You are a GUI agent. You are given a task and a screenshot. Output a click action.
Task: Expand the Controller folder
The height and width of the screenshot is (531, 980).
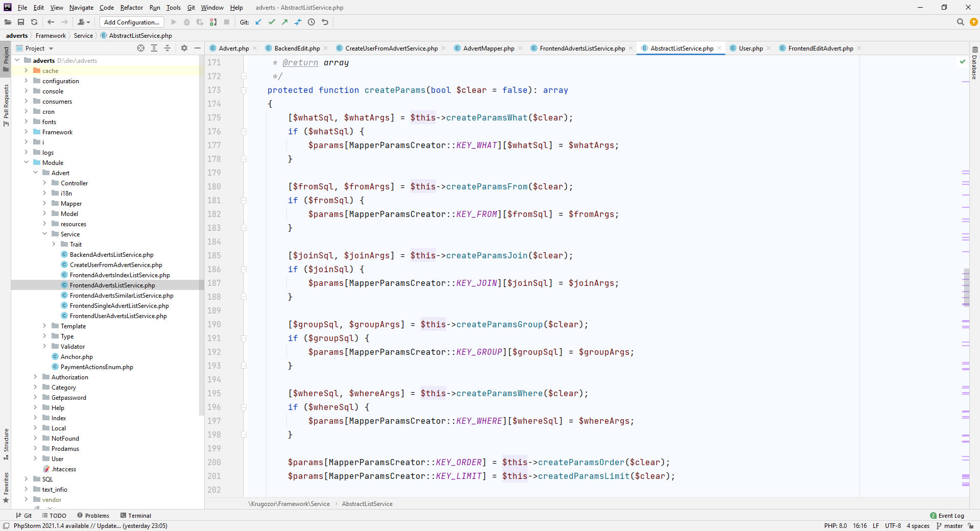click(x=44, y=183)
